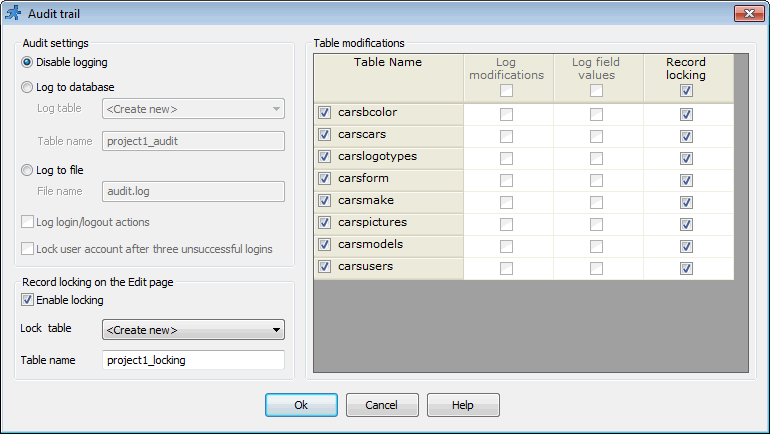This screenshot has width=770, height=434.
Task: Toggle Log field values for carsform
Action: pyautogui.click(x=596, y=181)
